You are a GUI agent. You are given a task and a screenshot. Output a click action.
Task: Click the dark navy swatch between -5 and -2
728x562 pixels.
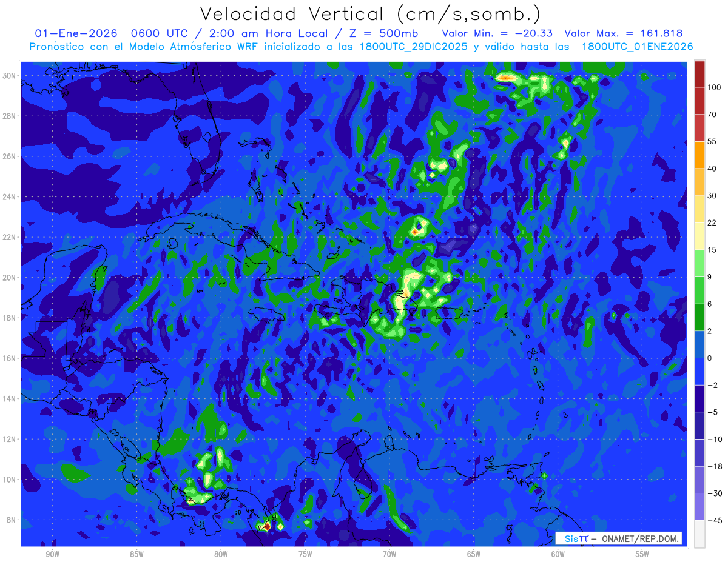point(699,398)
